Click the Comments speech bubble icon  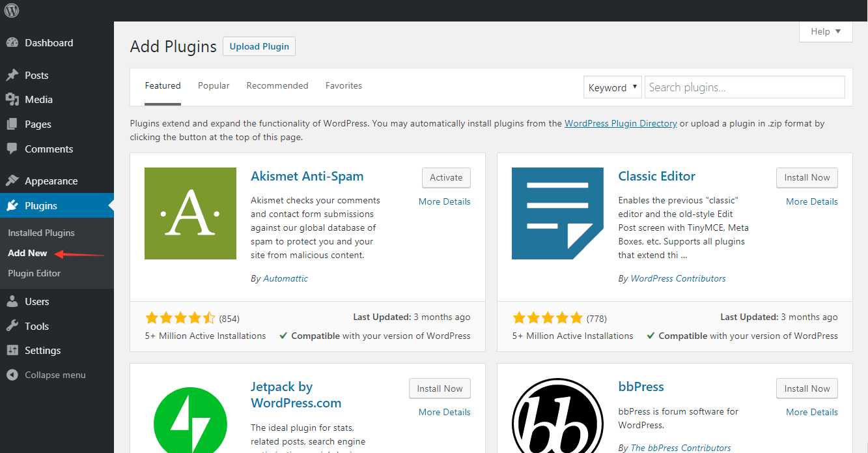(12, 149)
